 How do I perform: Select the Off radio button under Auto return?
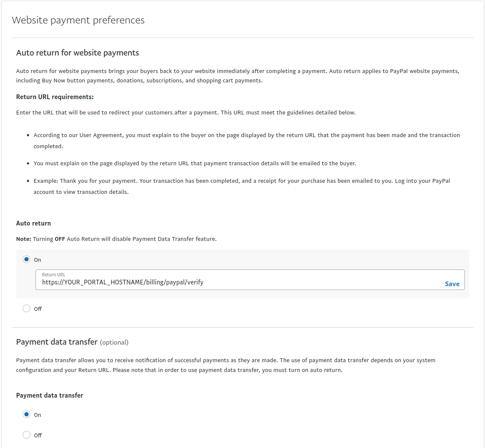[x=26, y=308]
